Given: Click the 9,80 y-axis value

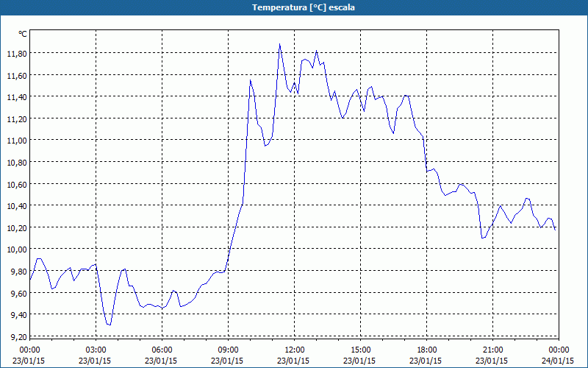Looking at the screenshot, I should (19, 271).
